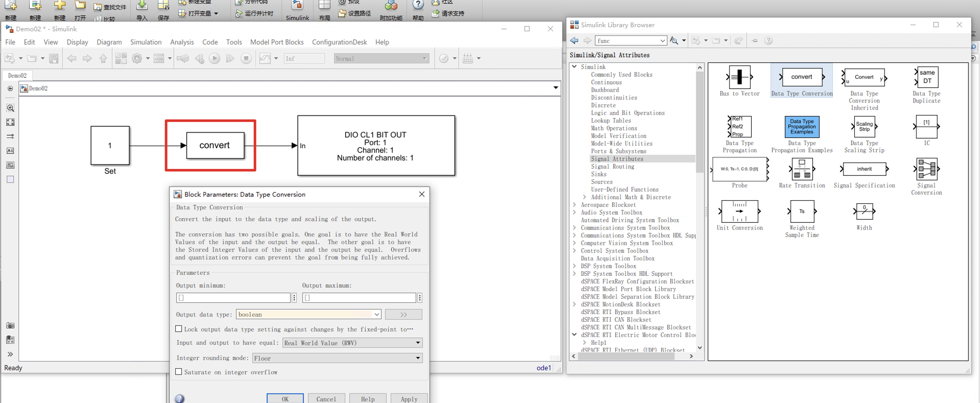Click Apply in Block Parameters dialog
Viewport: 980px width, 403px height.
click(409, 398)
